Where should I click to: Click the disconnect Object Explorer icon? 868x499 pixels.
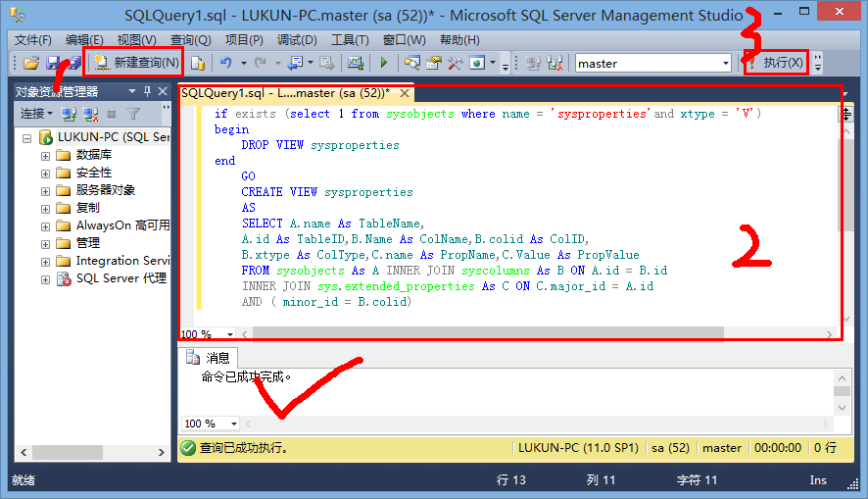click(90, 114)
